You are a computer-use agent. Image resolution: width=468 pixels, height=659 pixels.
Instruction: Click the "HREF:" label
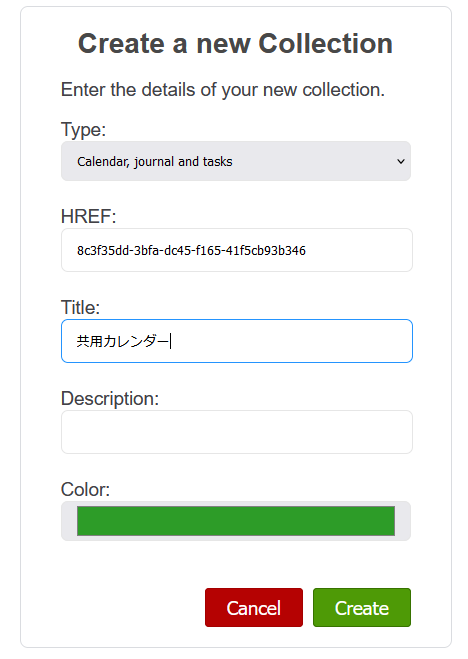pyautogui.click(x=88, y=216)
